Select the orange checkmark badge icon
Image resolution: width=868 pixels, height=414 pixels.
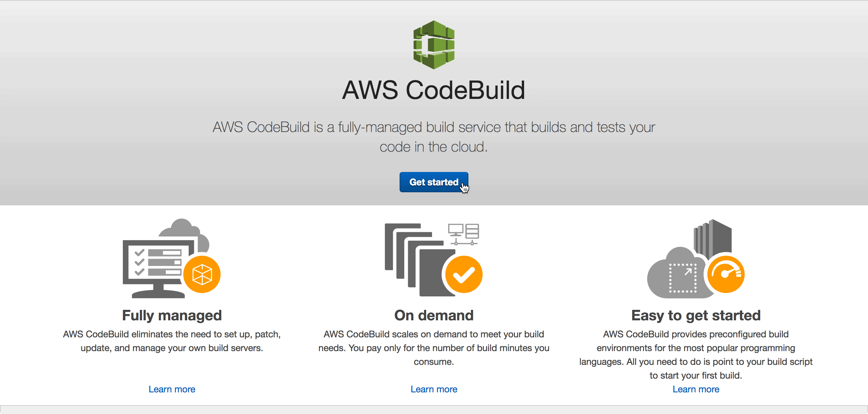464,274
